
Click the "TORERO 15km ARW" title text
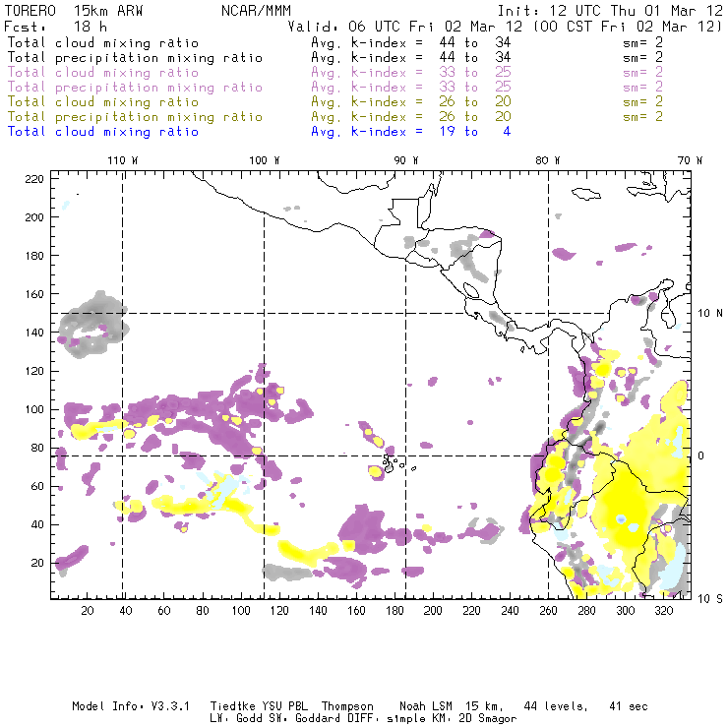point(74,11)
